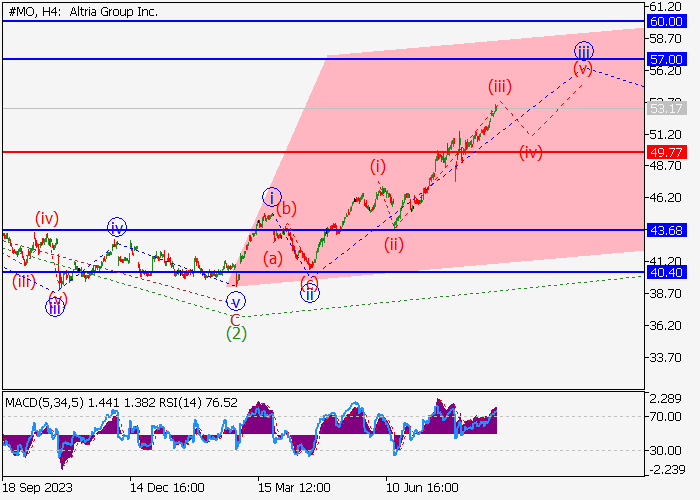Click the 61.20 price axis value
Screen dimensions: 700x500
pyautogui.click(x=665, y=7)
